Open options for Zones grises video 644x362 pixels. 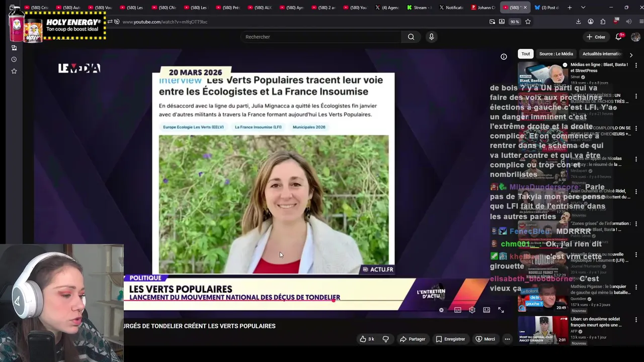tap(636, 224)
